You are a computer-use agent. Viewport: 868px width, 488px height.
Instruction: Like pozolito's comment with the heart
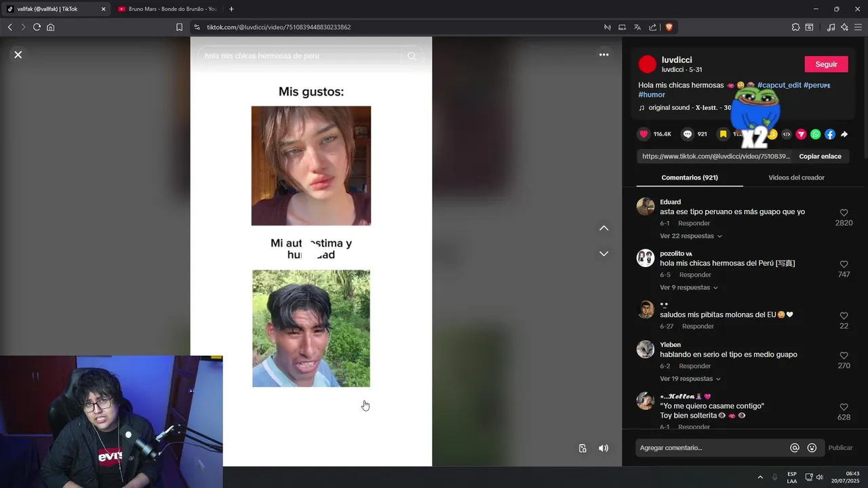[x=844, y=264]
